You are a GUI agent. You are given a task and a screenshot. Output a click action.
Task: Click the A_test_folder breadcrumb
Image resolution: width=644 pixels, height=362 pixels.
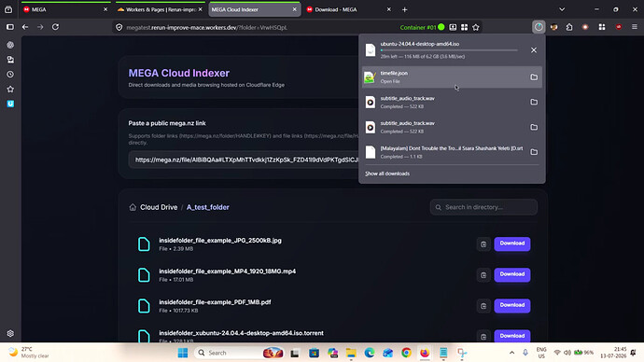[208, 207]
